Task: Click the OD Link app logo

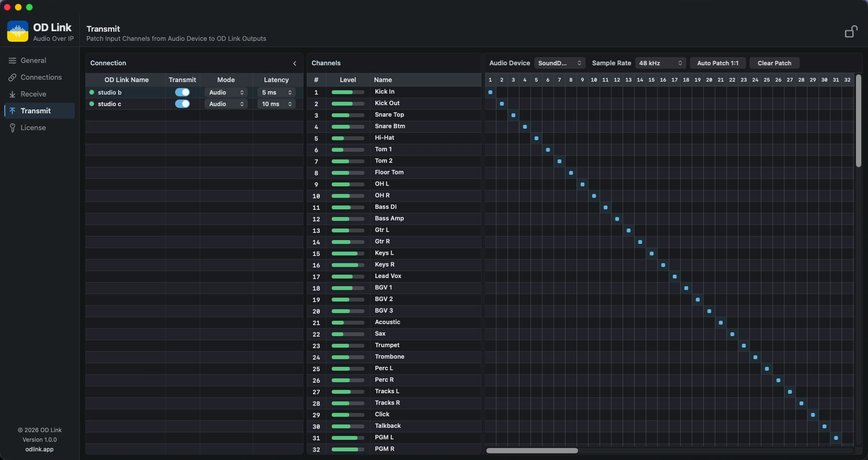Action: coord(18,31)
